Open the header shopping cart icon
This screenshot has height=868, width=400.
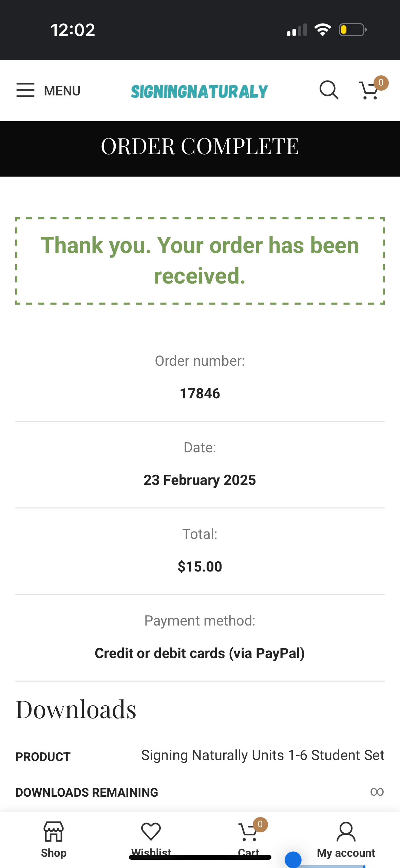tap(368, 91)
